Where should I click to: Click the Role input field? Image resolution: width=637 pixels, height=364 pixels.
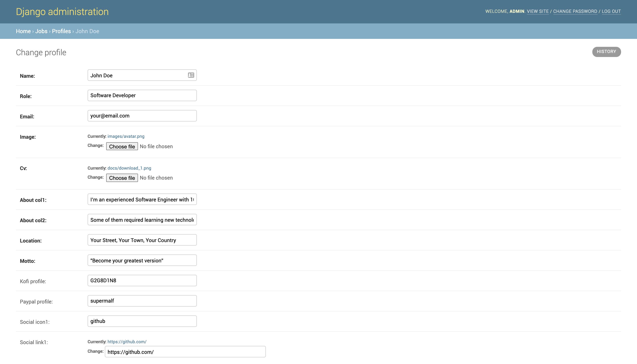click(142, 95)
